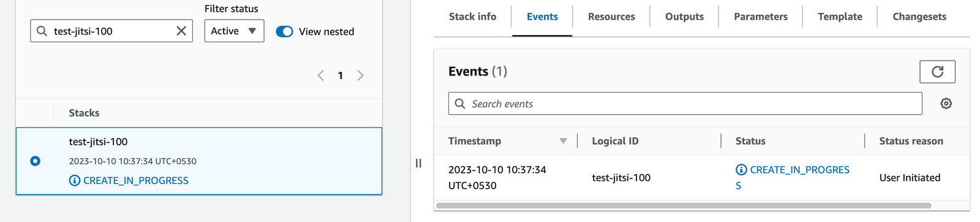Click test-jitsi-100 in Logical ID column

point(621,178)
